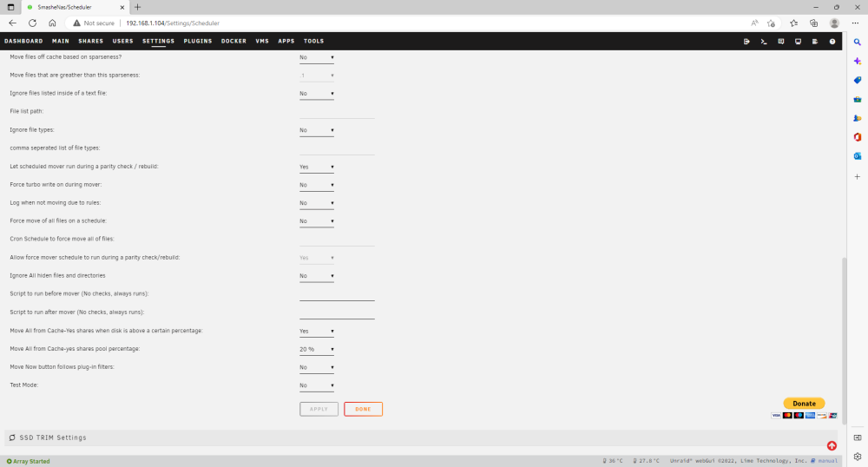The width and height of the screenshot is (868, 467).
Task: Click the plus to customize Edge sidebar
Action: [857, 176]
